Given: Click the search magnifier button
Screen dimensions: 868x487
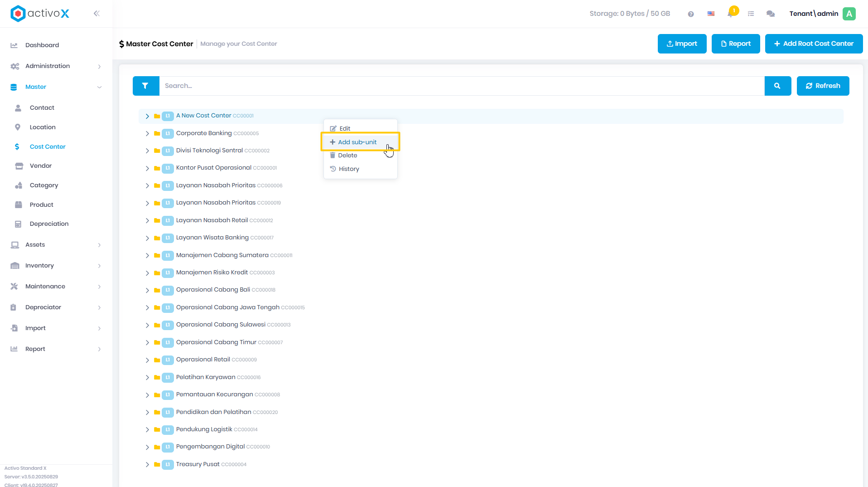Looking at the screenshot, I should 777,86.
